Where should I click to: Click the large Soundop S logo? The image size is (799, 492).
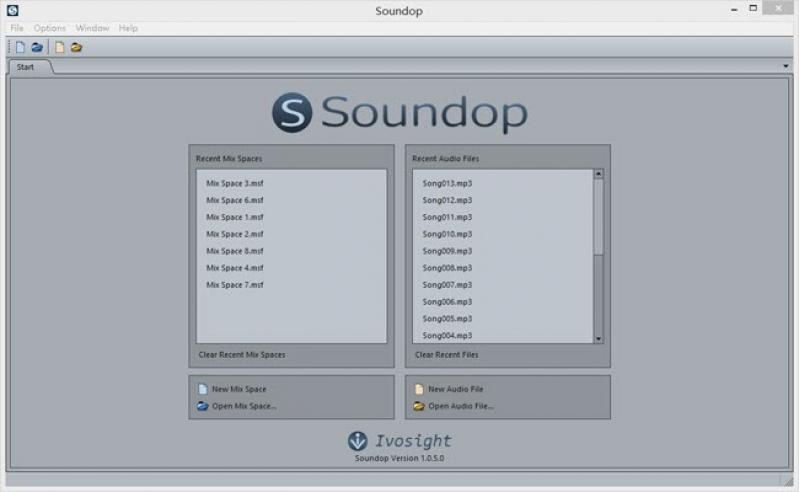[291, 112]
